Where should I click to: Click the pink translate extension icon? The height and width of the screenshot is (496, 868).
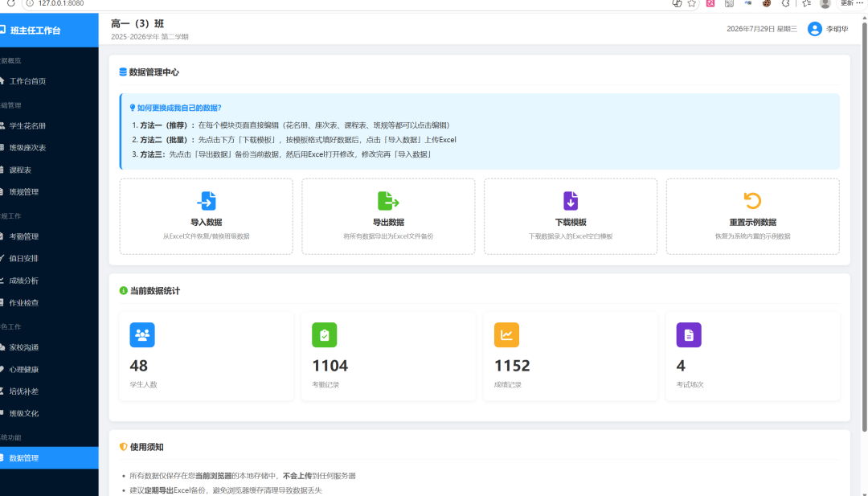(710, 3)
